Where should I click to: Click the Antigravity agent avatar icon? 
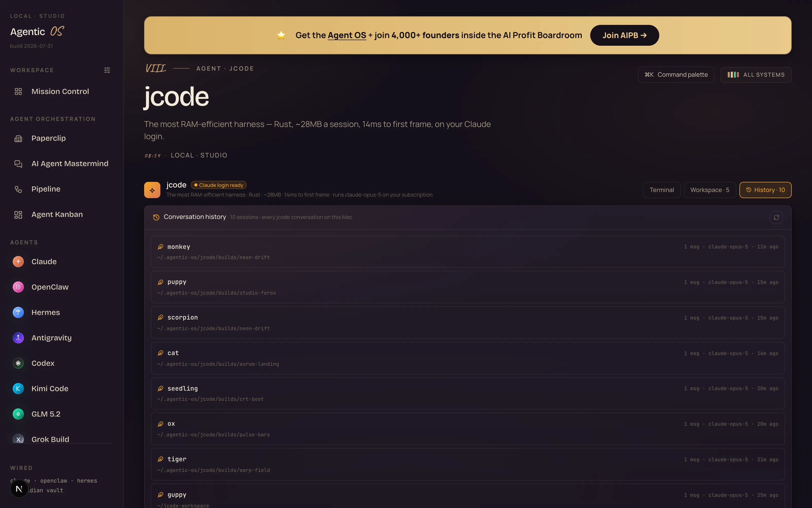(x=18, y=338)
